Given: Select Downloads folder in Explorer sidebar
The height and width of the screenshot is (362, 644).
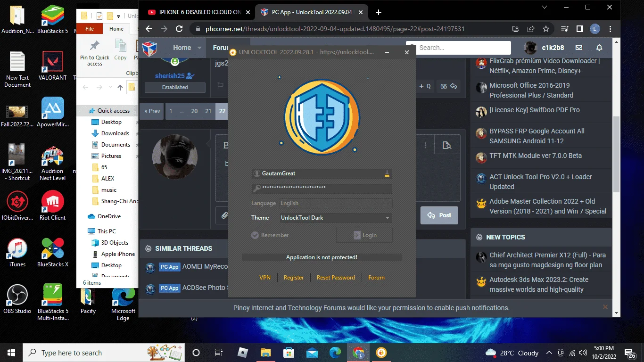Looking at the screenshot, I should click(x=115, y=133).
